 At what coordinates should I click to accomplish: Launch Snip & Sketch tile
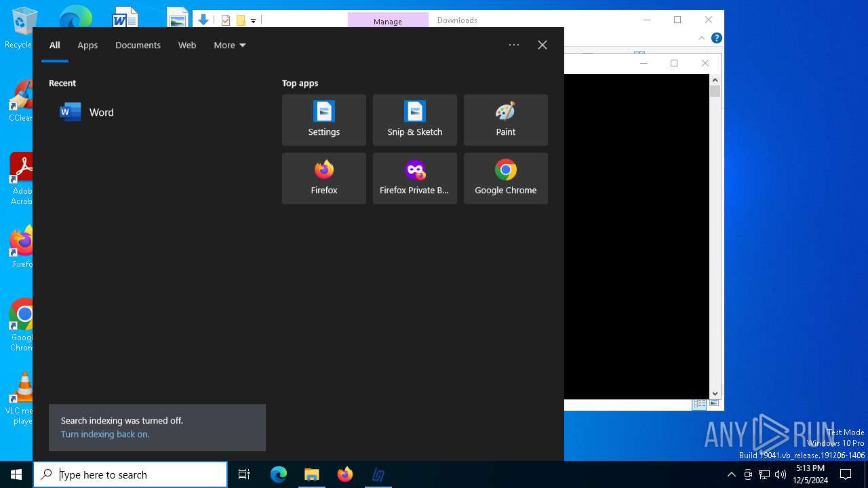414,120
